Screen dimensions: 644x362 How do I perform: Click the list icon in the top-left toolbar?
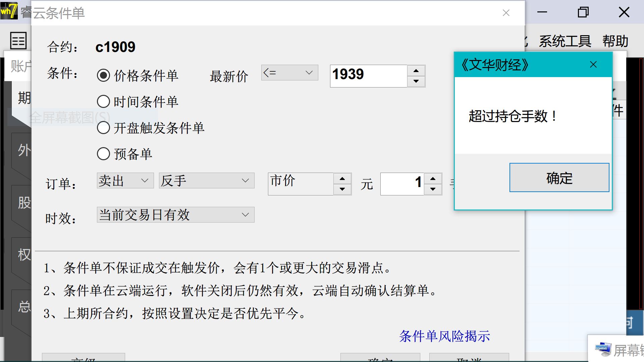pos(18,41)
